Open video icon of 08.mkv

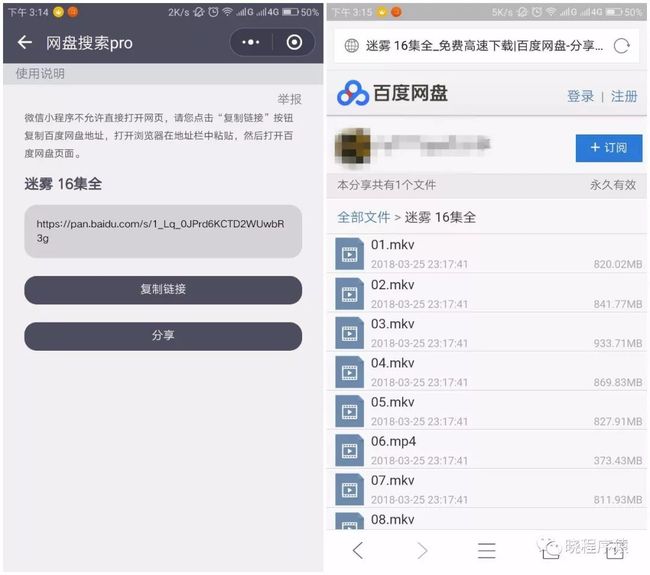[349, 521]
